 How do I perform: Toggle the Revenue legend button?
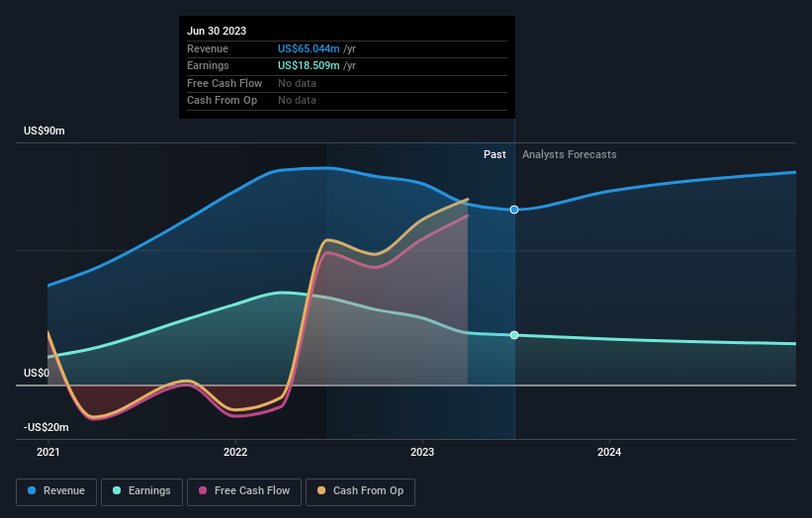pos(56,491)
